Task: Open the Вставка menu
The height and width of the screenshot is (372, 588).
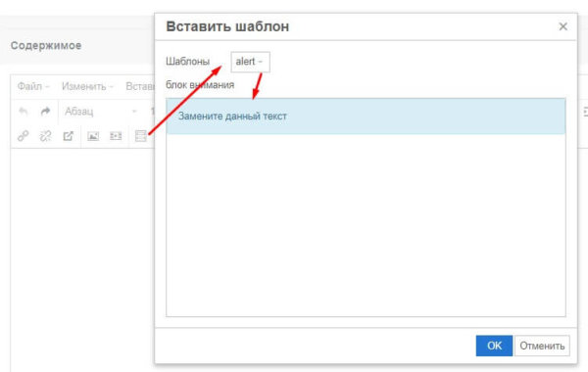Action: tap(140, 86)
